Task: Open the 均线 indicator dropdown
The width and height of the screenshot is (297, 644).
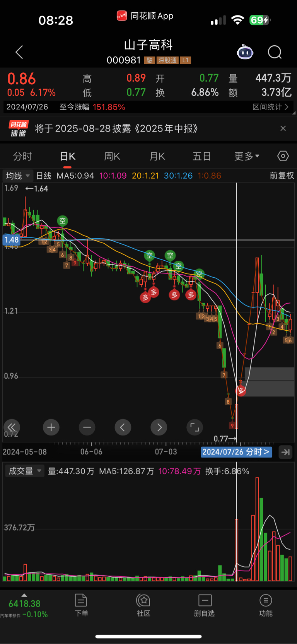Action: (x=18, y=176)
